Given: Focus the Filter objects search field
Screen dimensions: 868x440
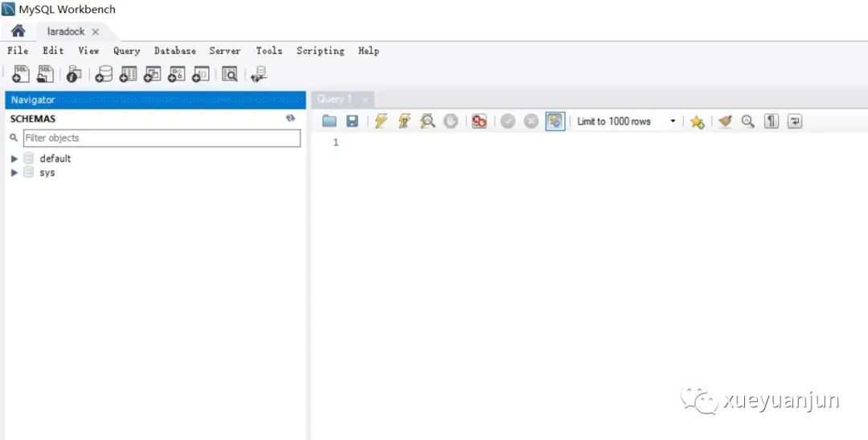Looking at the screenshot, I should [x=162, y=138].
